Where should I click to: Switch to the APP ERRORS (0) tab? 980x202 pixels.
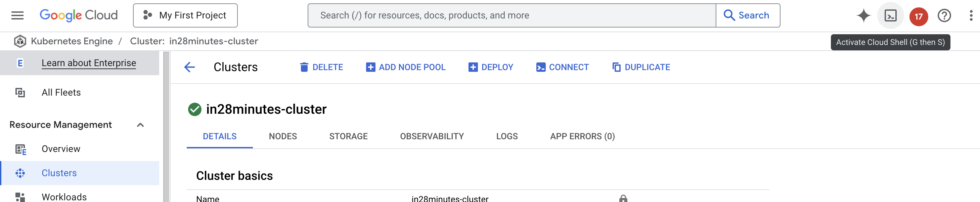pyautogui.click(x=582, y=136)
